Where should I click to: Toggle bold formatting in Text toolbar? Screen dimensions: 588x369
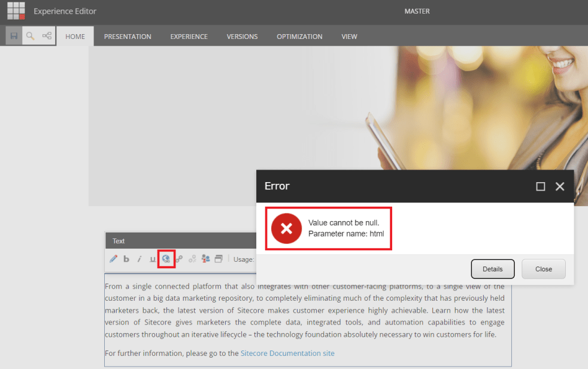[x=126, y=259]
